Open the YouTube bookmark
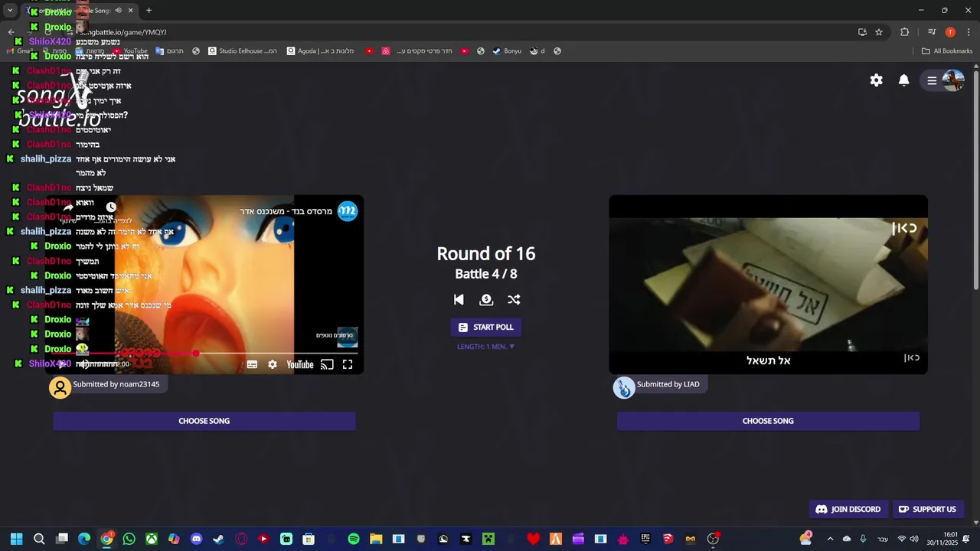Viewport: 980px width, 551px height. [x=129, y=51]
